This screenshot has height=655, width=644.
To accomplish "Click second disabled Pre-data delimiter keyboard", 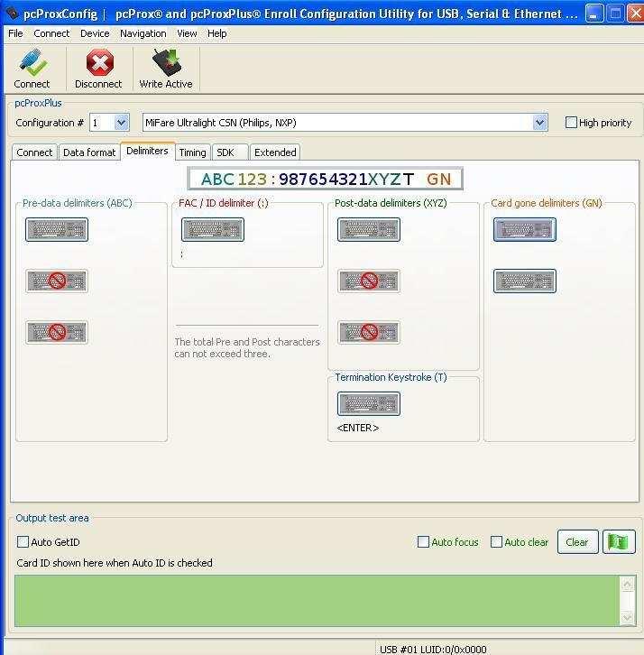I will [57, 281].
